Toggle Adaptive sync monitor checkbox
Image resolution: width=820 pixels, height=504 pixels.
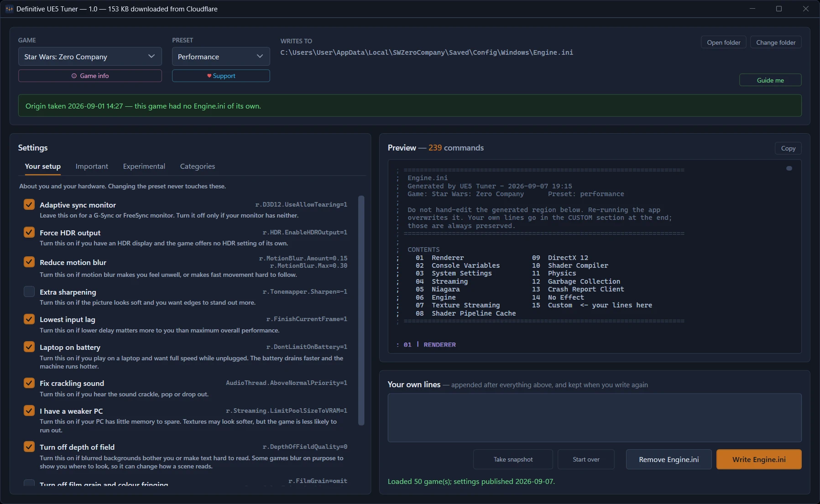click(29, 204)
